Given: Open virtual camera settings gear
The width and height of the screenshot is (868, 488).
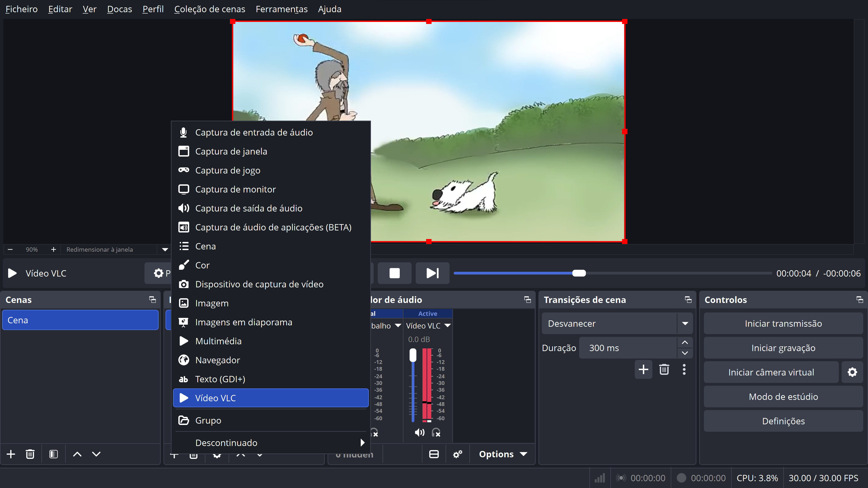Looking at the screenshot, I should click(852, 373).
